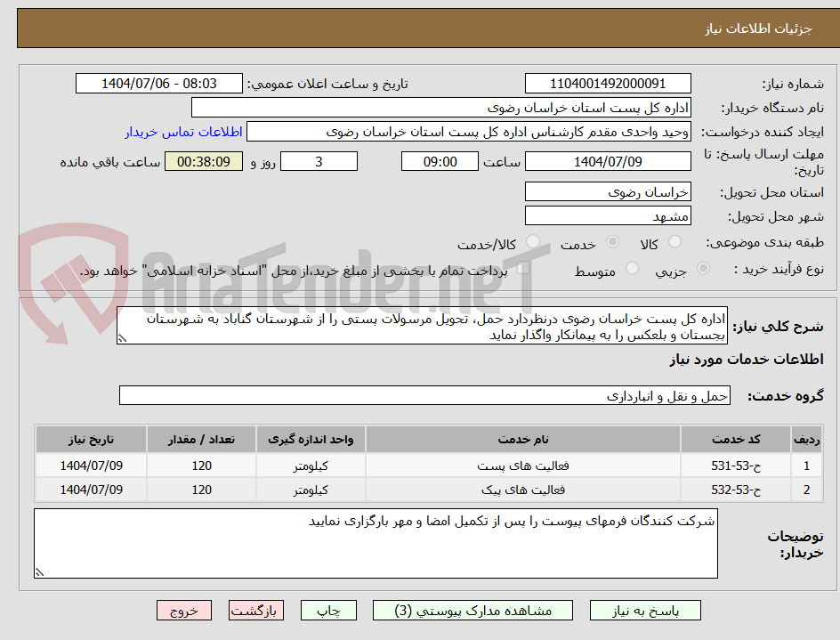Click the تاریخ نیاز column header

(90, 439)
